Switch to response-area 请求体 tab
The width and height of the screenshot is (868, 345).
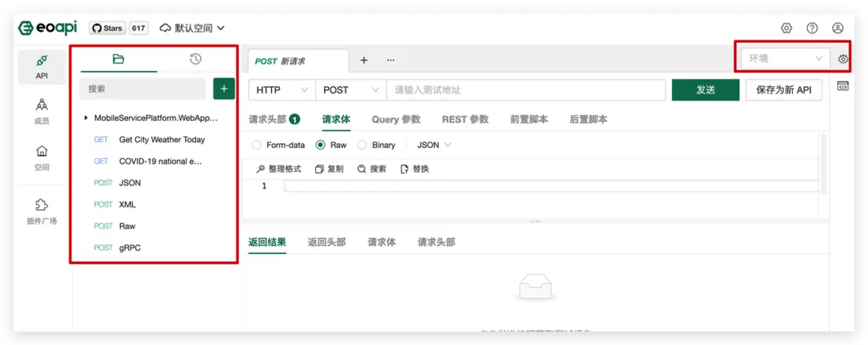pos(381,242)
